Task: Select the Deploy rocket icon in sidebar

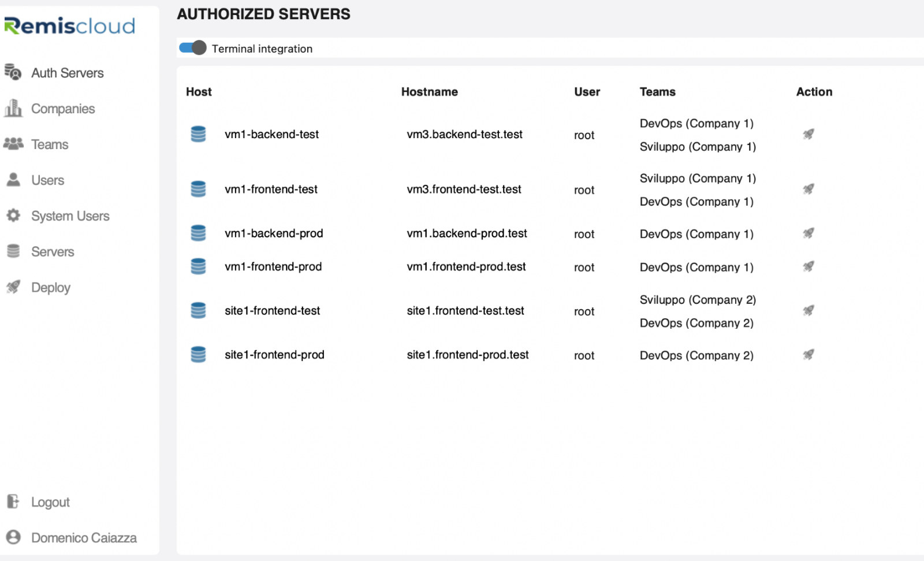Action: tap(14, 287)
